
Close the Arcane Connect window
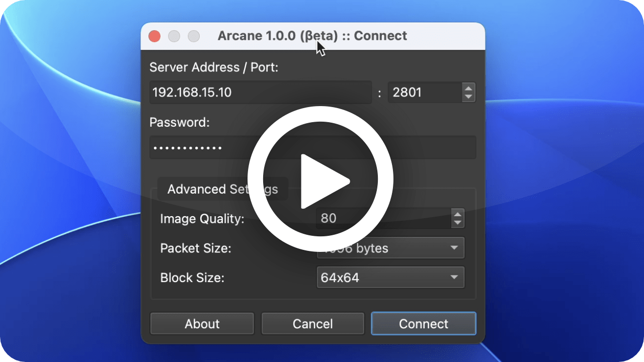[154, 36]
